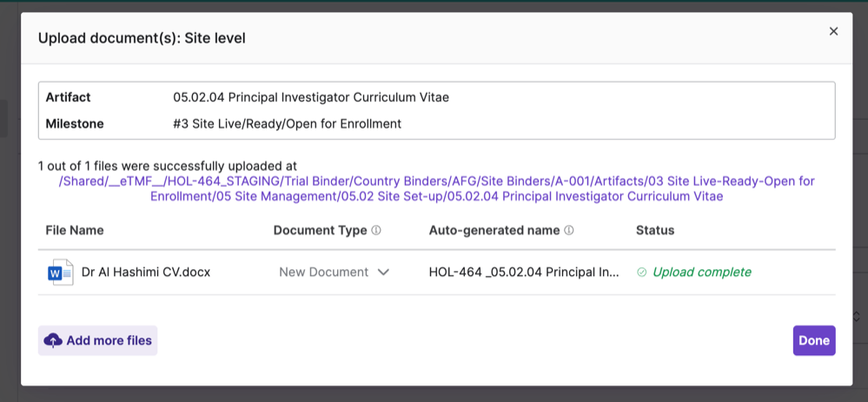The width and height of the screenshot is (868, 402).
Task: Click the green upload complete checkmark icon
Action: [642, 273]
